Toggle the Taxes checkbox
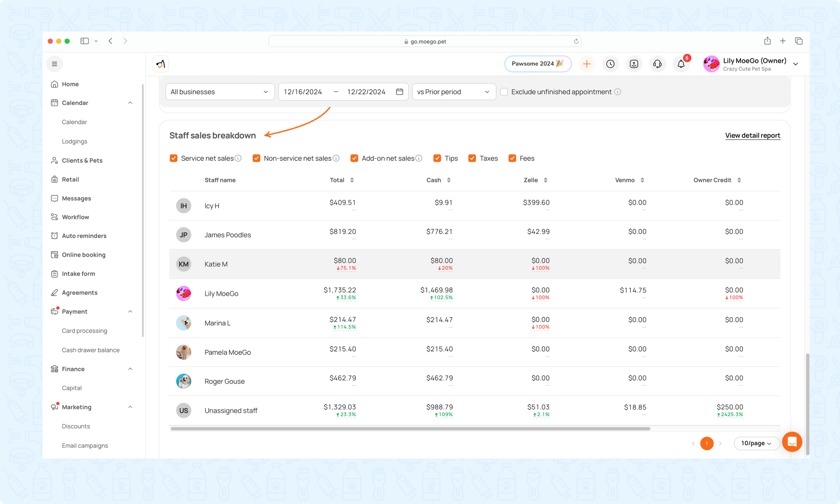 click(472, 158)
